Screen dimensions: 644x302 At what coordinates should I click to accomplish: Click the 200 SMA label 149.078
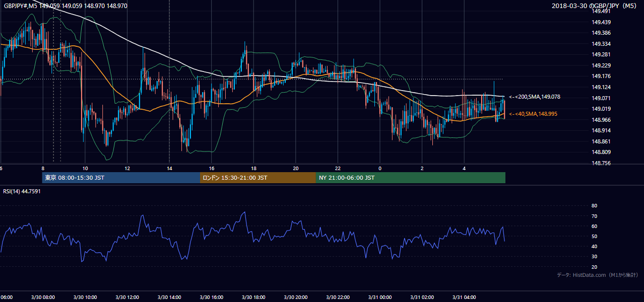click(535, 97)
